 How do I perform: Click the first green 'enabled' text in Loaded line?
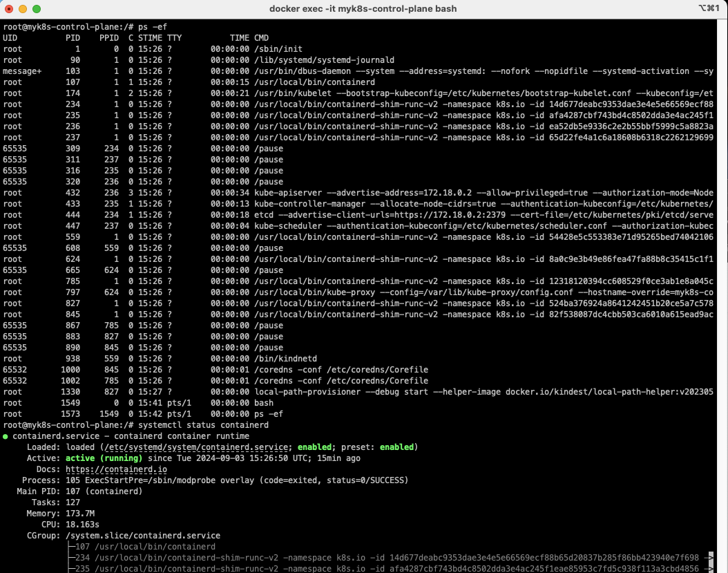(x=314, y=447)
